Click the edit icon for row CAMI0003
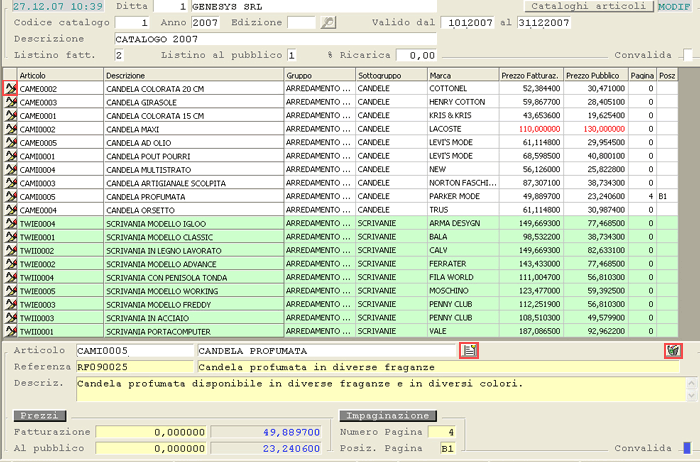 (x=10, y=183)
